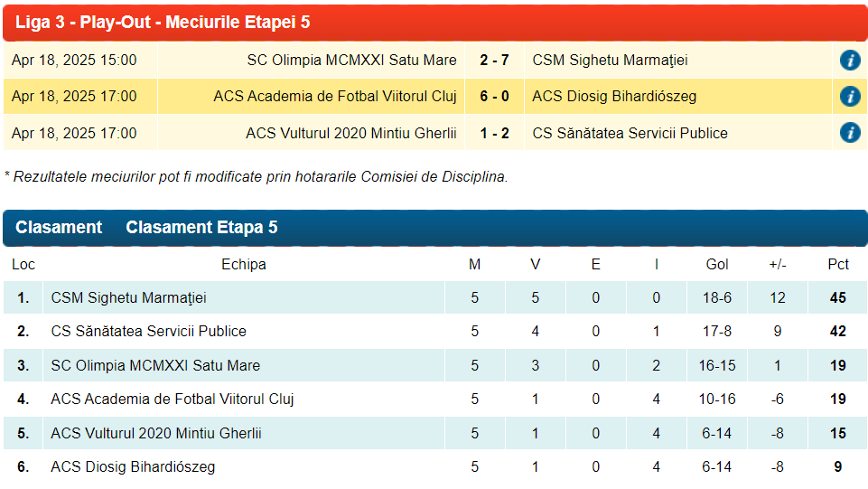
Task: Click the 2 - 7 match score
Action: click(494, 61)
